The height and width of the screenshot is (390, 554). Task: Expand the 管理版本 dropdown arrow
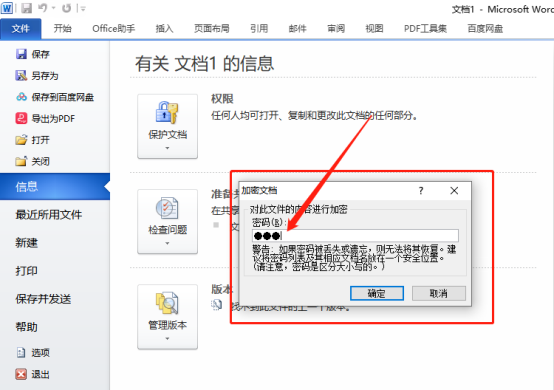click(167, 339)
